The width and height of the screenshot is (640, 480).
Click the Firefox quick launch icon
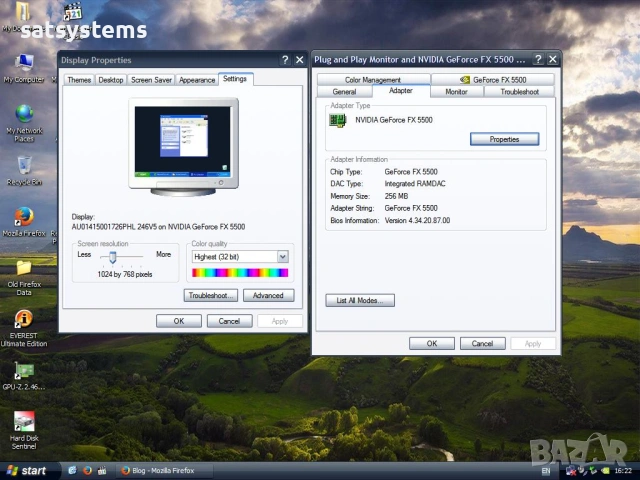tap(87, 471)
